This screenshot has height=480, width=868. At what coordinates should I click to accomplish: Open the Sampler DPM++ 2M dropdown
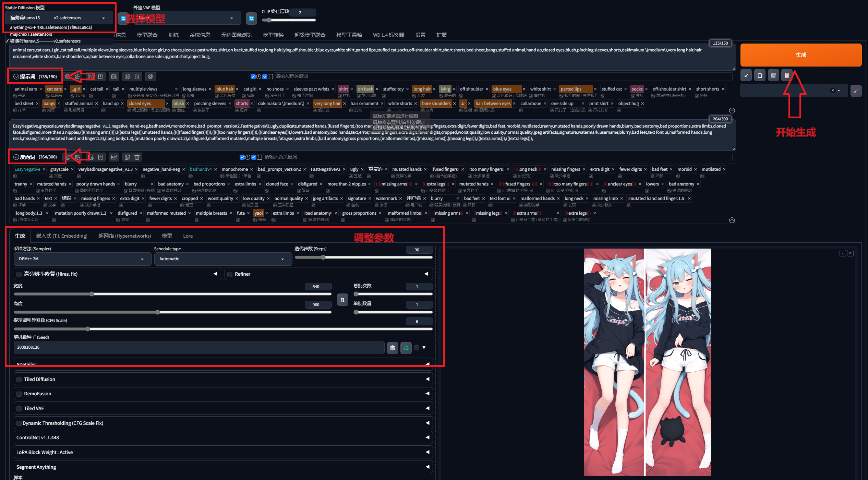(x=82, y=259)
